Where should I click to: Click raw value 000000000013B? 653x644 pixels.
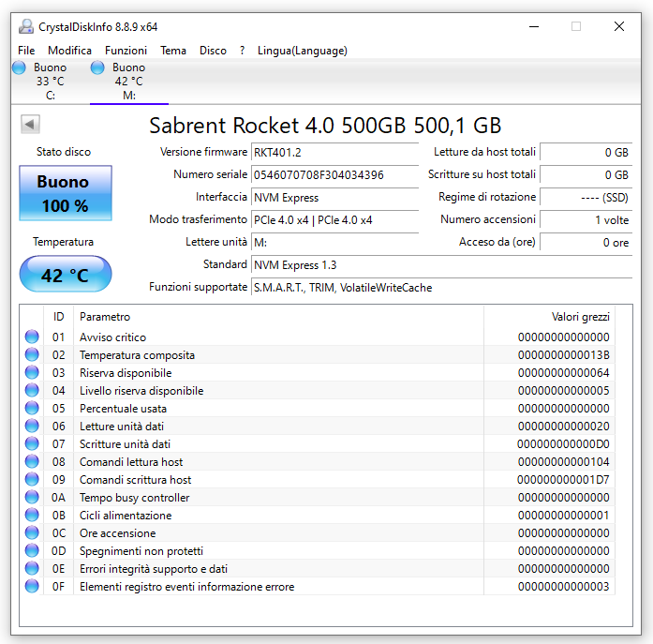tap(563, 355)
